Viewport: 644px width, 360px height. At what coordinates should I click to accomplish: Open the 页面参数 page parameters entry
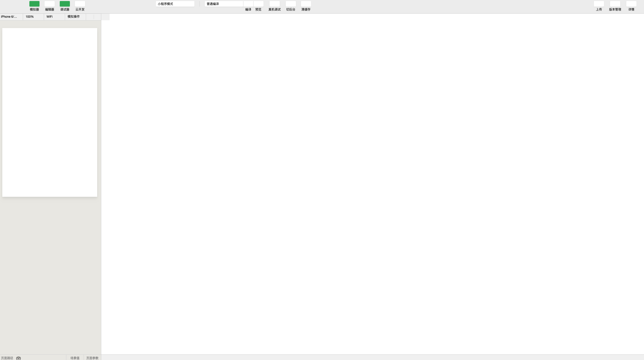point(92,358)
